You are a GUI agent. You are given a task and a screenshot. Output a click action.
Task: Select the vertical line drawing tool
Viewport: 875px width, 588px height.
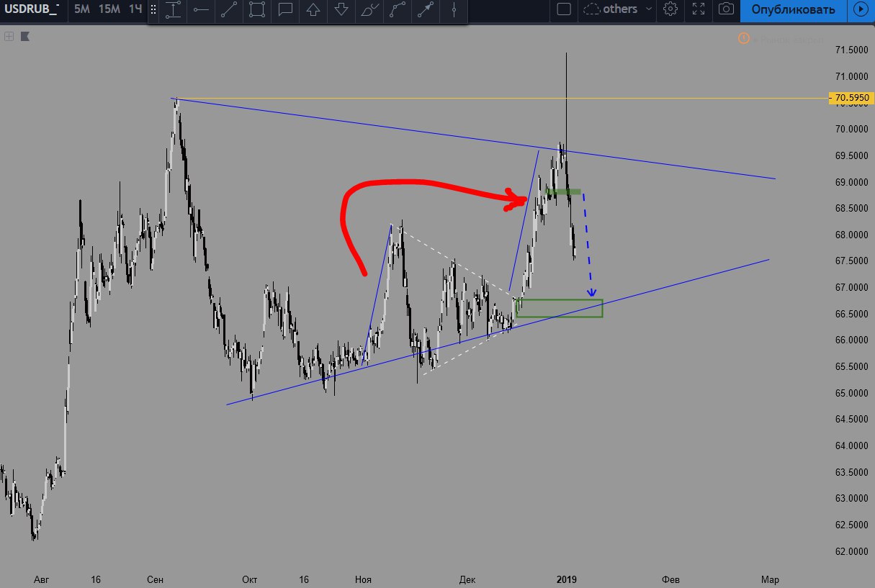coord(454,10)
